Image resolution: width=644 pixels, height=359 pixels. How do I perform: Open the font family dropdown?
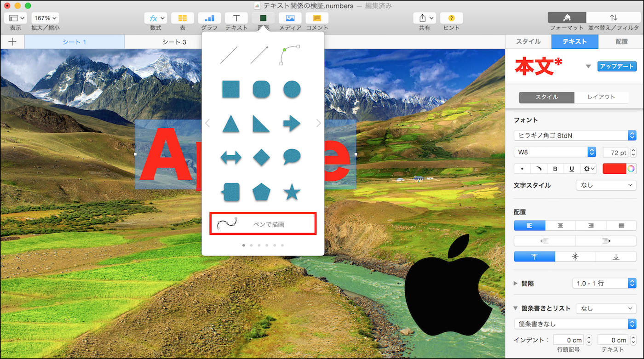(575, 136)
